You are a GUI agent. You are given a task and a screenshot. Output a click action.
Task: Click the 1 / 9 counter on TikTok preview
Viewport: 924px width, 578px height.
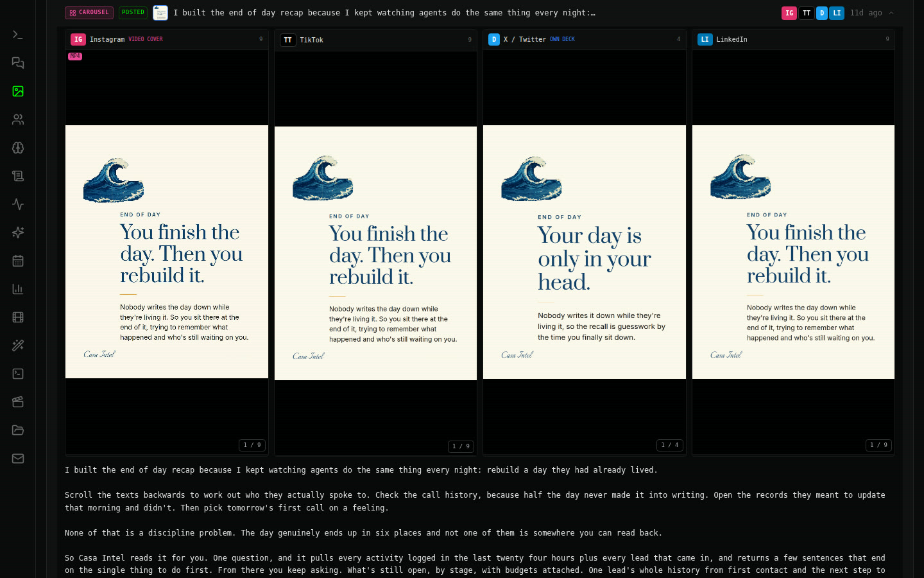pyautogui.click(x=461, y=446)
